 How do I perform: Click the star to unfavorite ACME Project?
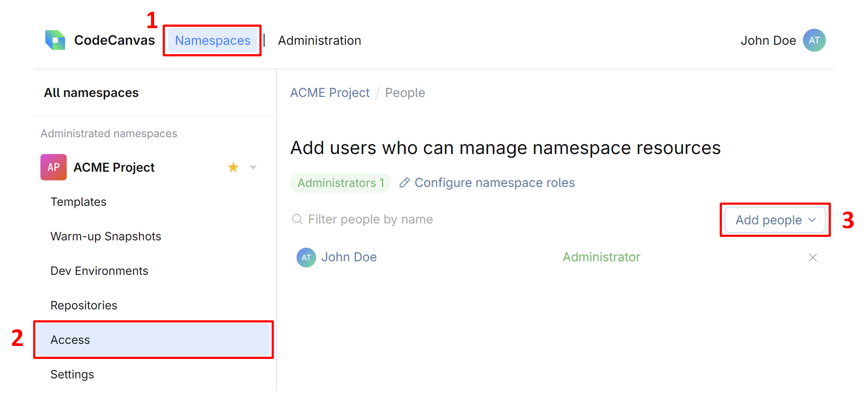click(x=233, y=167)
